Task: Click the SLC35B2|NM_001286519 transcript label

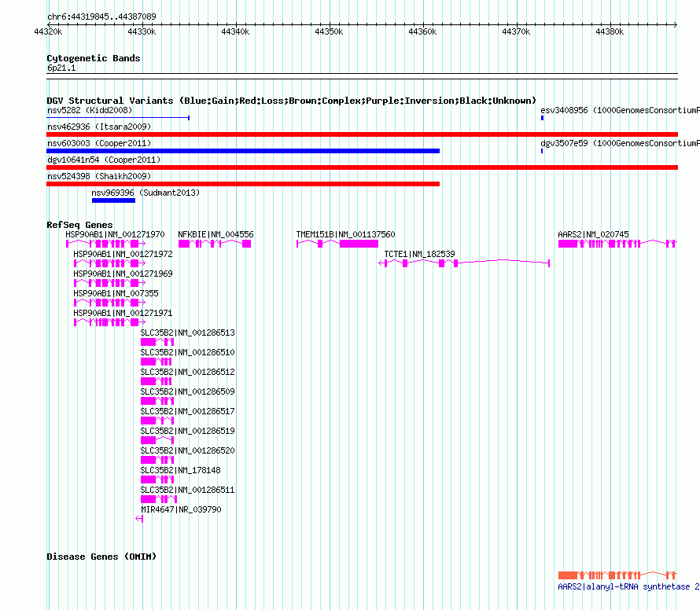Action: (x=187, y=431)
